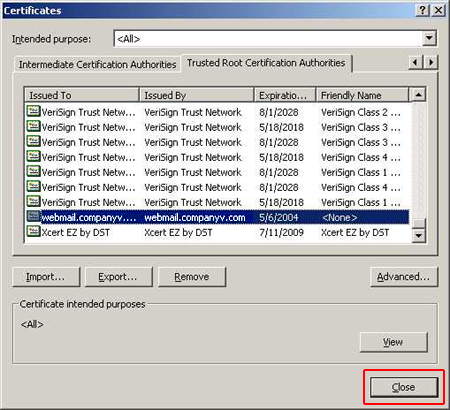Sort list by Issued To column
Viewport: 450px width, 410px height.
82,95
